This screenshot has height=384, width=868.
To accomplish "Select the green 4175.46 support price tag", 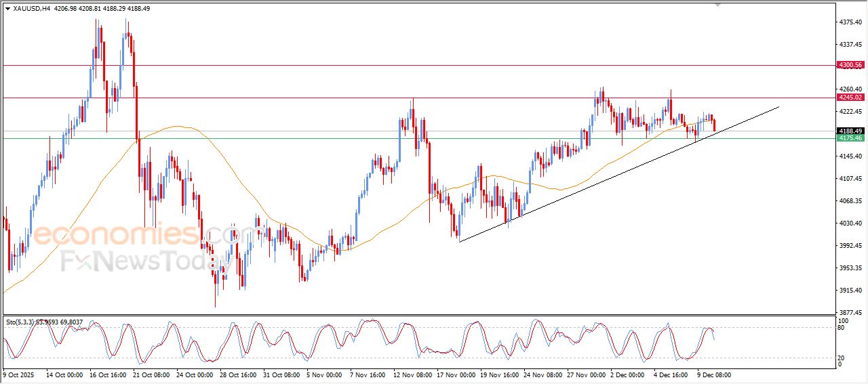I will coord(850,138).
